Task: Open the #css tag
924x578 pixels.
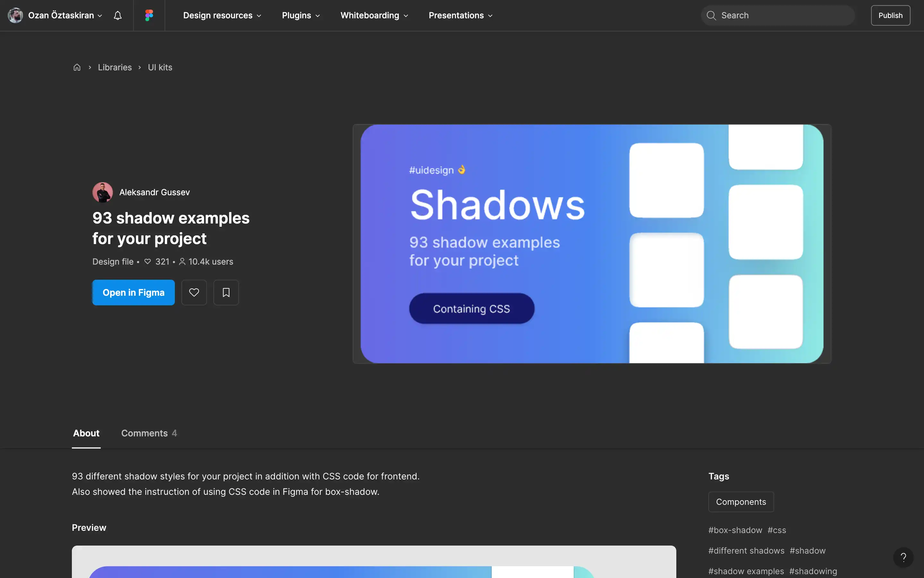Action: coord(777,530)
